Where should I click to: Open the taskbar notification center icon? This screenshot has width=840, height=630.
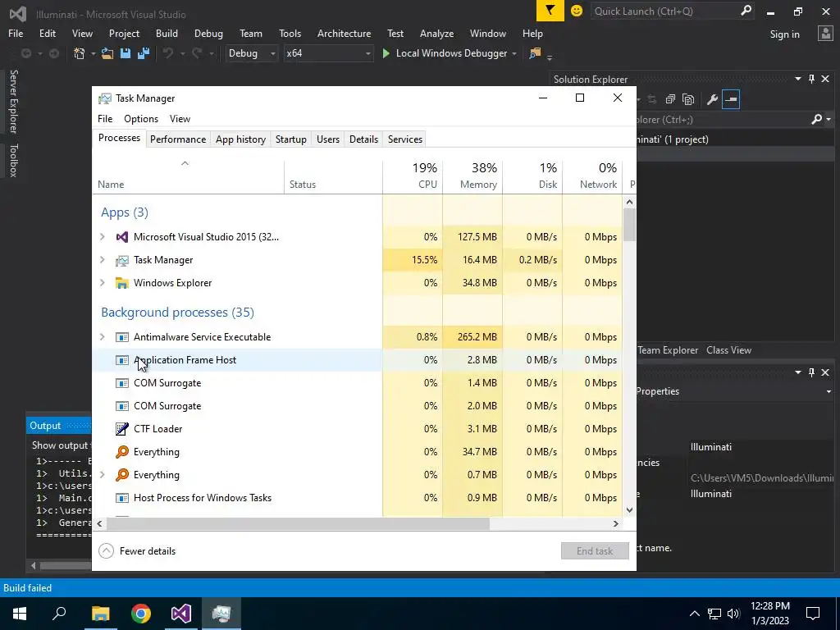[x=813, y=614]
